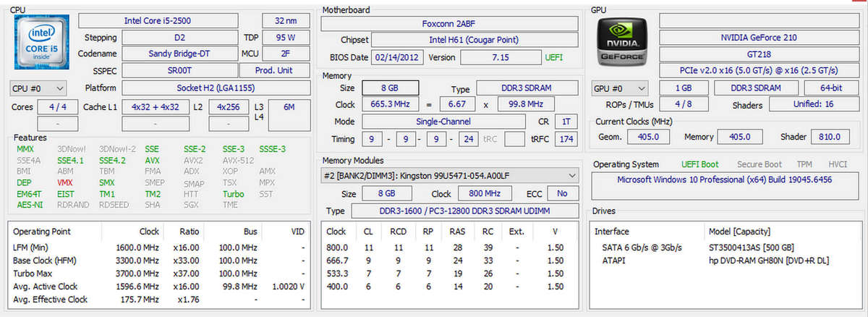Image resolution: width=868 pixels, height=317 pixels.
Task: Click the NVIDIA GeForce logo
Action: click(x=621, y=43)
